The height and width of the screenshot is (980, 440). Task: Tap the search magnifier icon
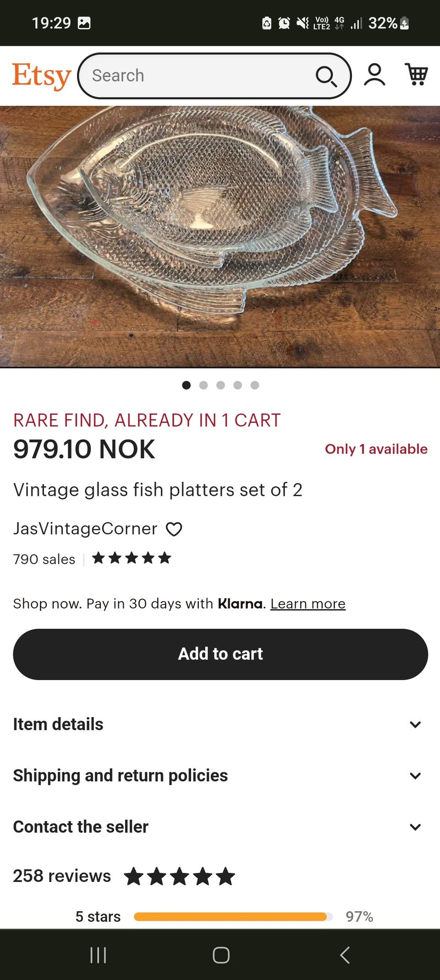coord(326,76)
